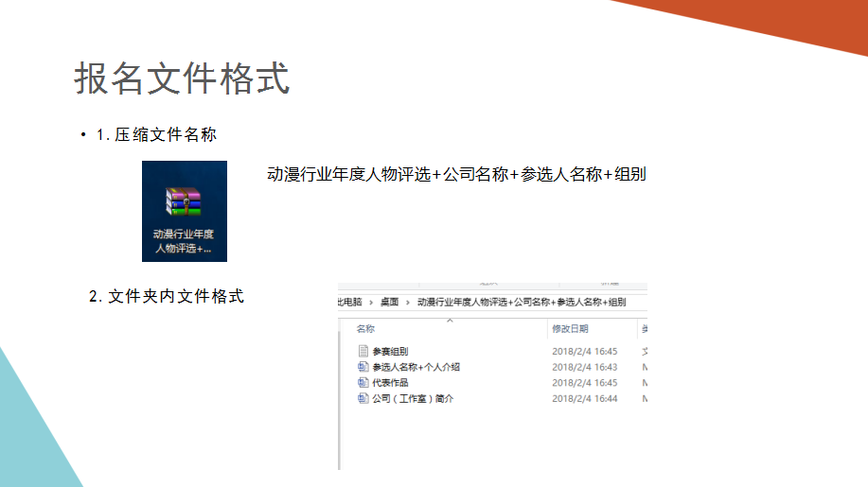Click the slide title 报名文件格式
The image size is (868, 487).
pyautogui.click(x=182, y=78)
